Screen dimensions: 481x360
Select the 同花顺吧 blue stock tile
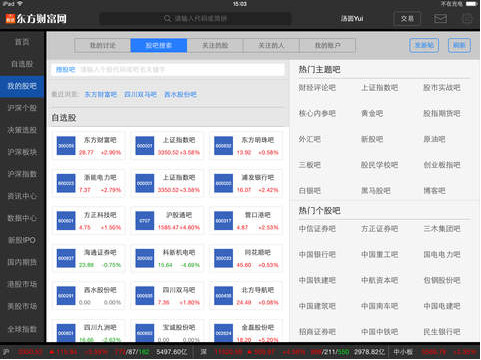[223, 258]
